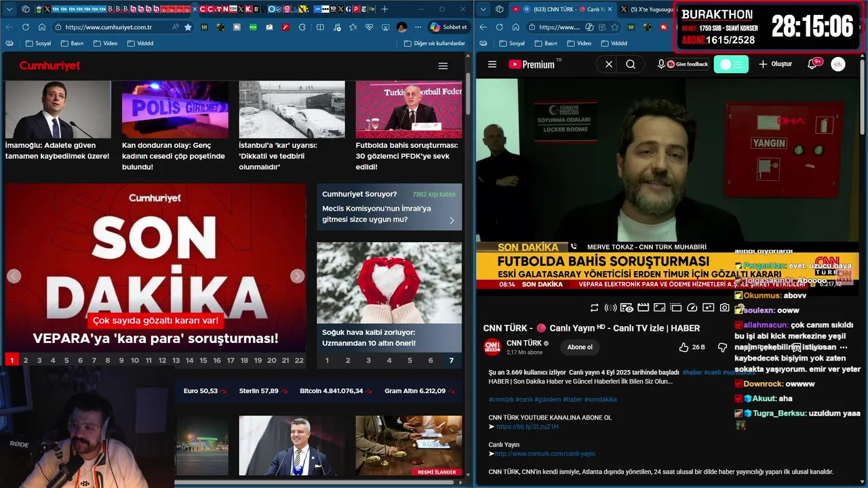Open the Cumhuriyet Soruyor poll arrow
This screenshot has width=868, height=488.
452,220
